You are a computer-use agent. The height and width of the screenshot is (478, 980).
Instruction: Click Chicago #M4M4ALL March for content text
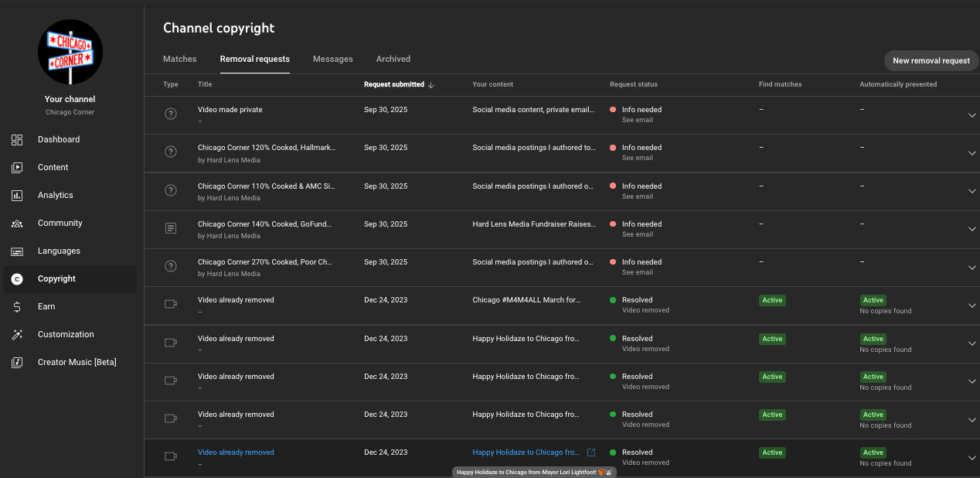coord(526,300)
